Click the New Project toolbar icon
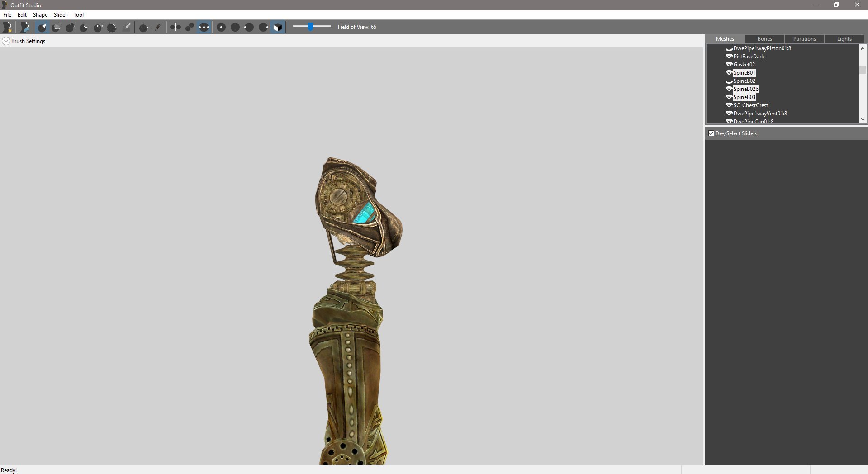The height and width of the screenshot is (474, 868). [8, 27]
